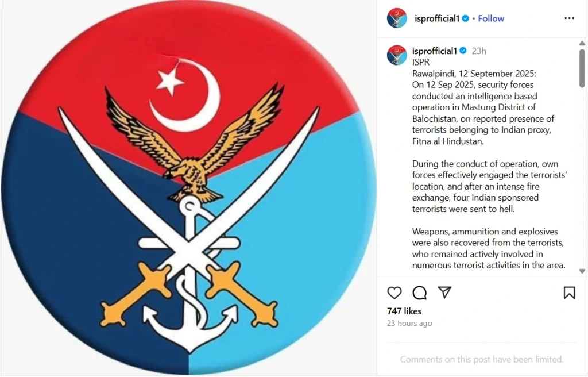The width and height of the screenshot is (588, 377).
Task: Open more options with the three dots
Action: tap(569, 18)
